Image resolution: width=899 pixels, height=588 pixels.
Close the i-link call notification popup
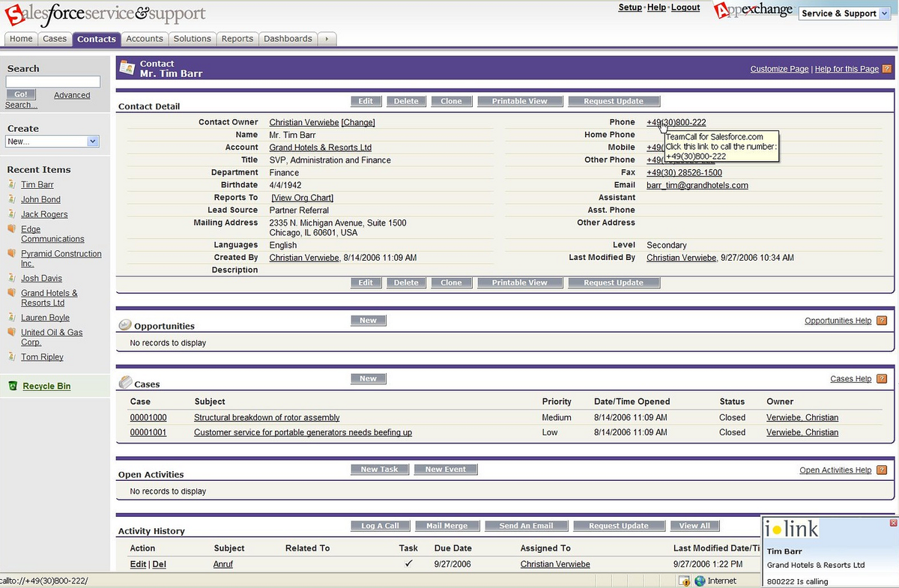pyautogui.click(x=893, y=522)
